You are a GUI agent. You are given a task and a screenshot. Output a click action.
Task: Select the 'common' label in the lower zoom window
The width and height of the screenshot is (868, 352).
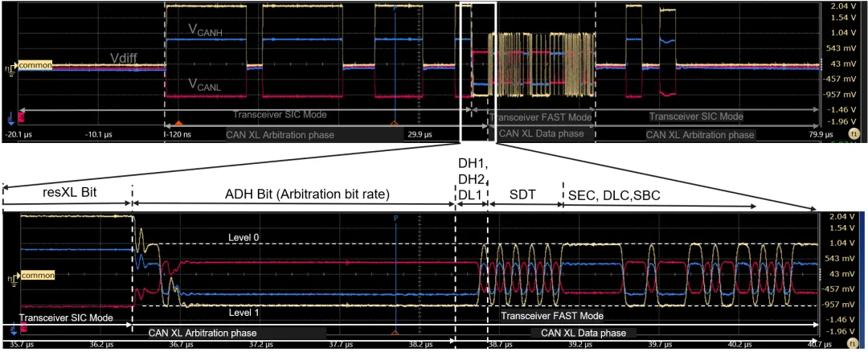click(38, 275)
